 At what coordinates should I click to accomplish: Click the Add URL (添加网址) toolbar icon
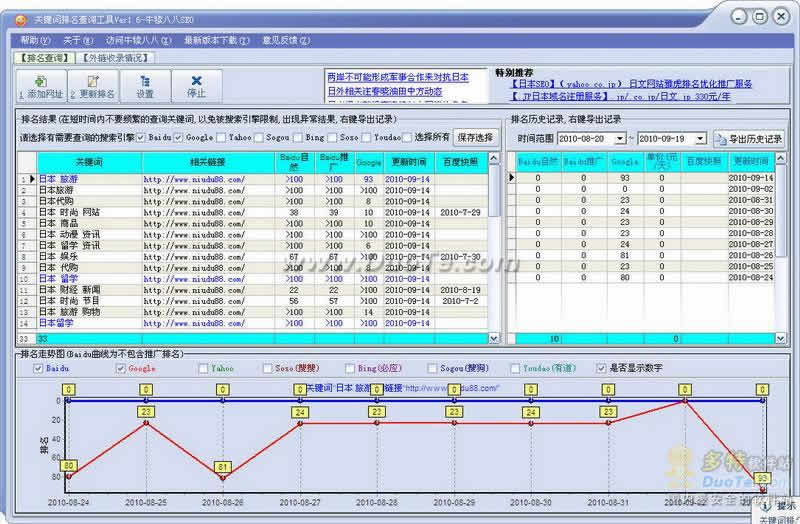41,86
